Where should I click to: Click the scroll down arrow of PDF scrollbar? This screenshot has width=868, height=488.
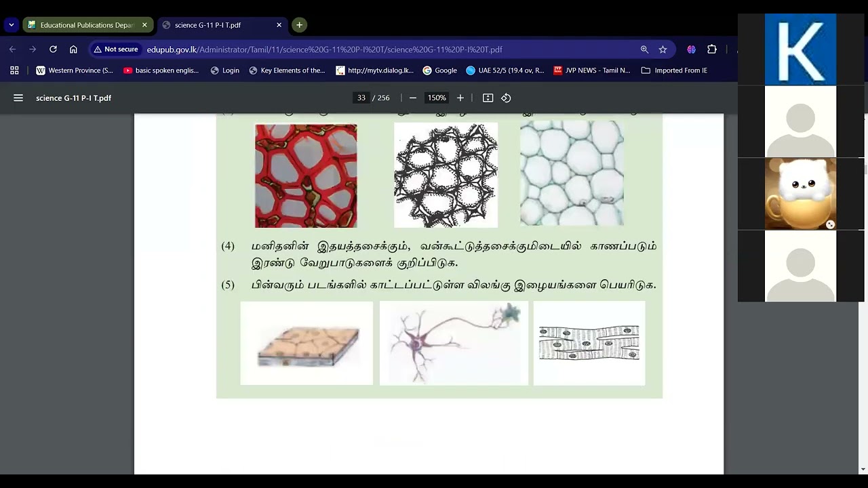(x=863, y=469)
